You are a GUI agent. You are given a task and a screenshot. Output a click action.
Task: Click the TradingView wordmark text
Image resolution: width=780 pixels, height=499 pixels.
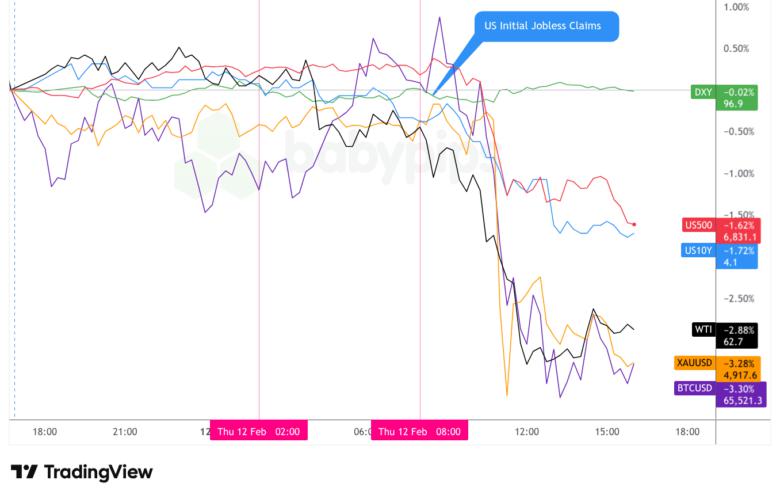pos(98,472)
